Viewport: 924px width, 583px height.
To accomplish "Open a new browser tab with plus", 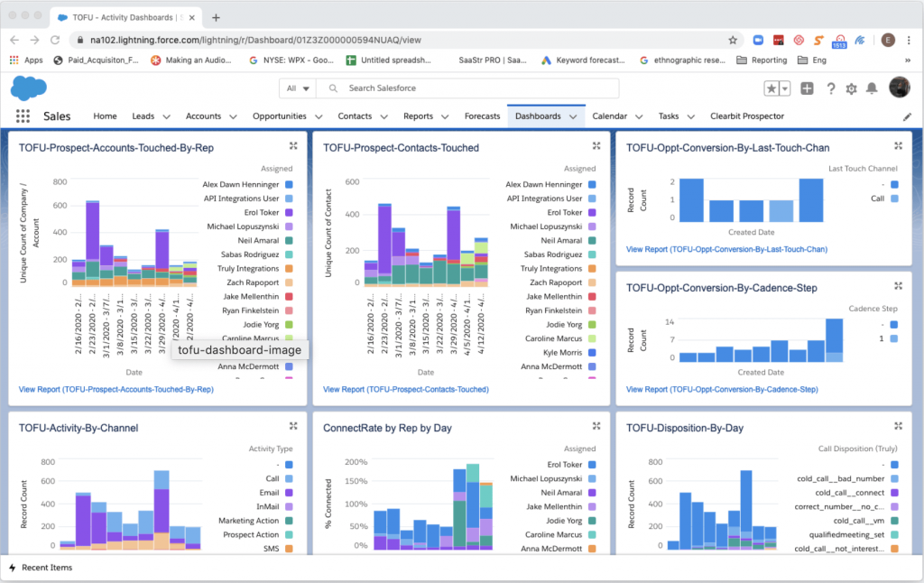I will 216,18.
